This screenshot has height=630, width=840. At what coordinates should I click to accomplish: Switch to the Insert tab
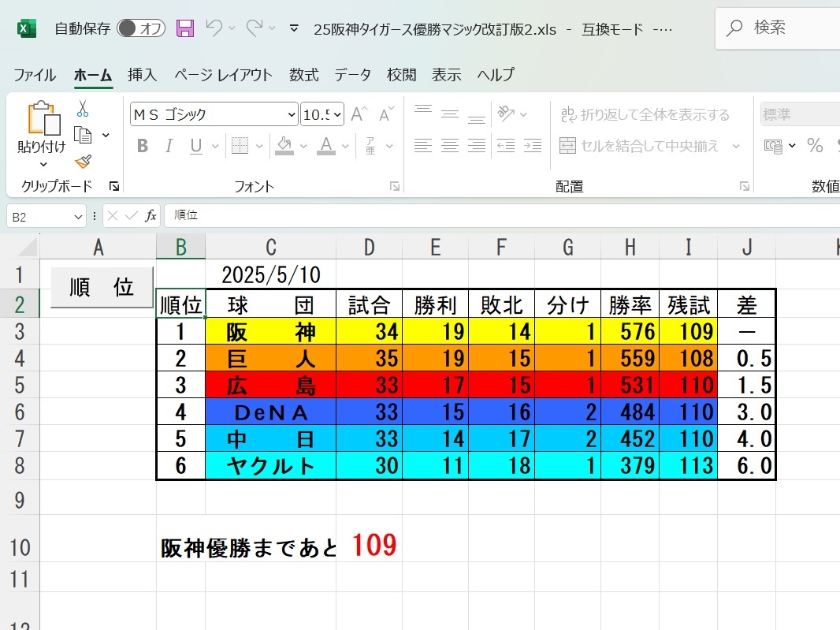tap(142, 75)
